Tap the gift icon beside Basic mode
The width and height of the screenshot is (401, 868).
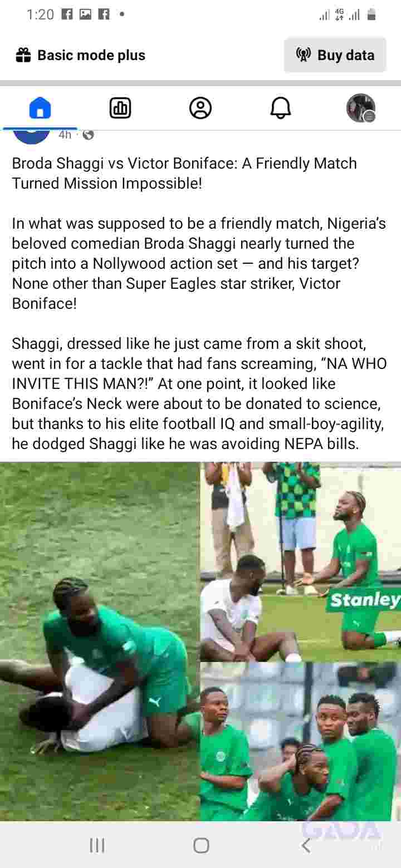click(23, 55)
